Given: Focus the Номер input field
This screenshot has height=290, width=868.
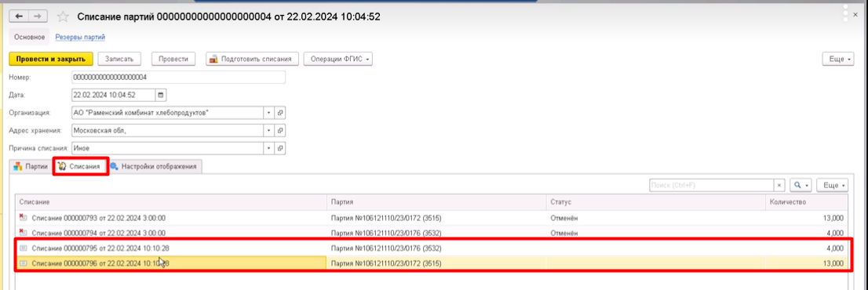Looking at the screenshot, I should [x=179, y=78].
